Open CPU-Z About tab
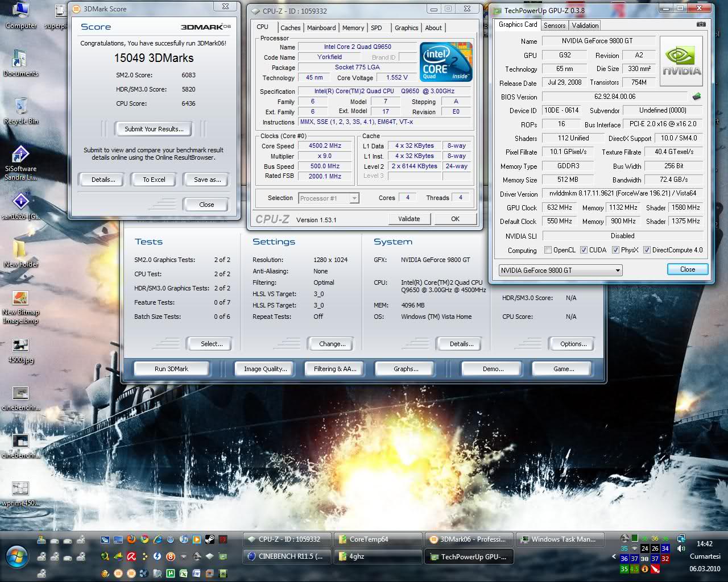Screen dimensions: 728x582 (433, 28)
